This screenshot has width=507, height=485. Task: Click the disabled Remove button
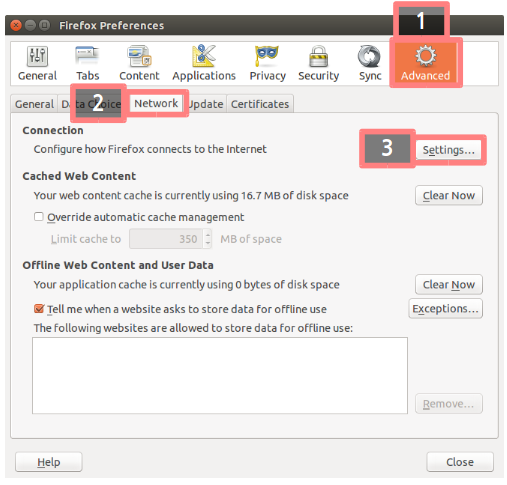click(x=449, y=404)
